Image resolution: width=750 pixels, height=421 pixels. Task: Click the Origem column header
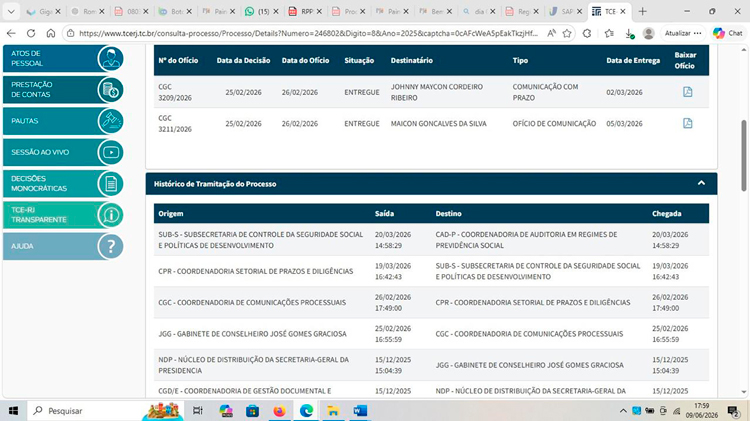[171, 213]
